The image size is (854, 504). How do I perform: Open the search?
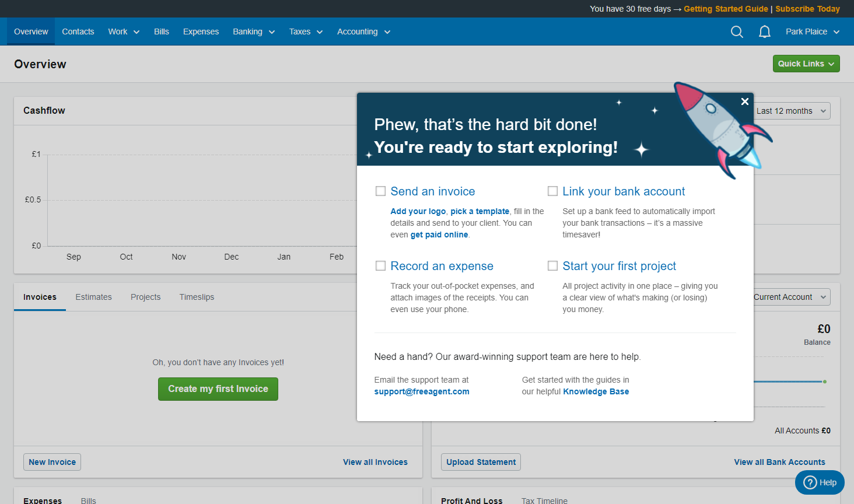[x=736, y=32]
